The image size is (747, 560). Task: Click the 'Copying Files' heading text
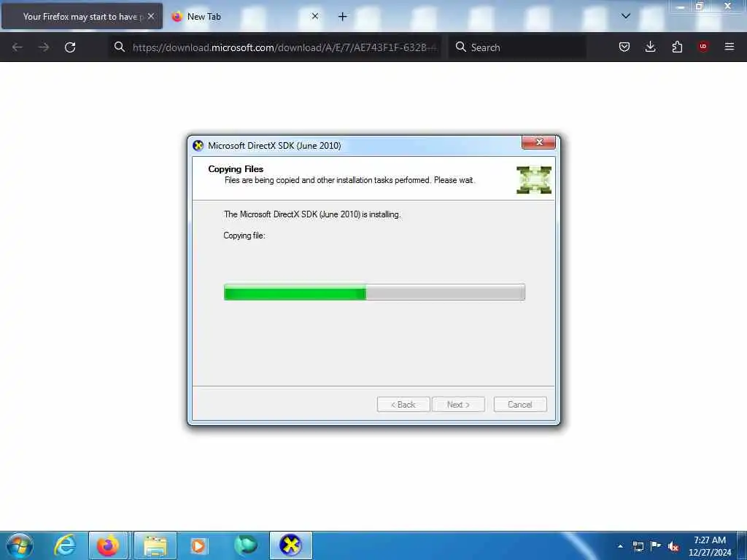pyautogui.click(x=236, y=169)
